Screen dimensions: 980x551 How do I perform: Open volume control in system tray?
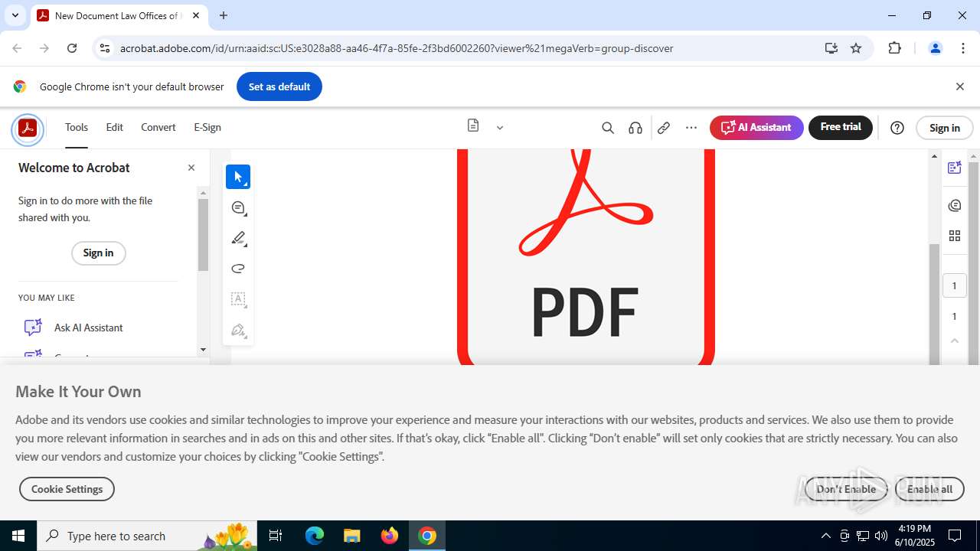click(881, 536)
